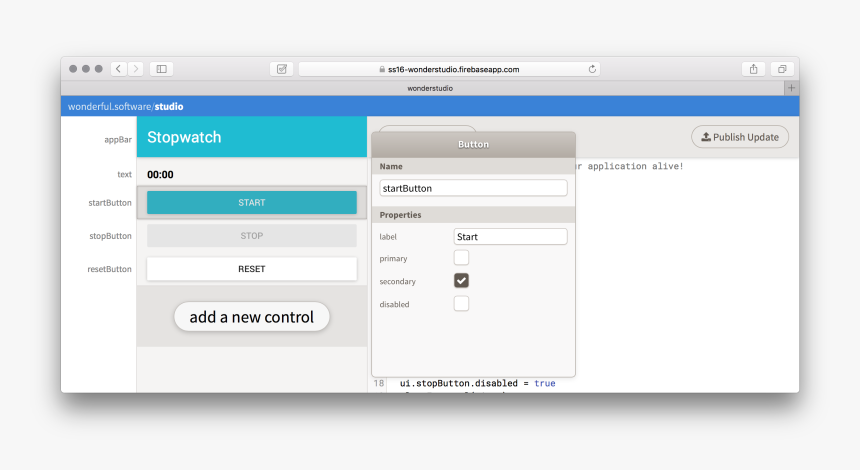Select the text label in the sidebar

125,174
